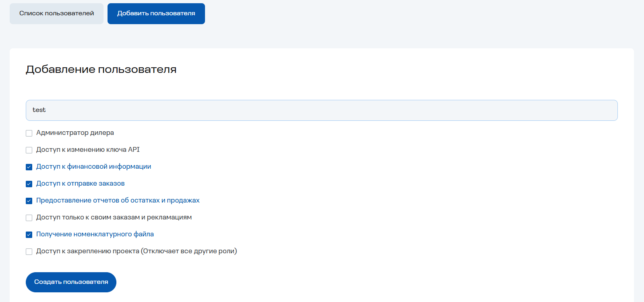Click 'Предоставление отчетов об остатках и продажах' label text
This screenshot has width=644, height=302.
pos(118,201)
